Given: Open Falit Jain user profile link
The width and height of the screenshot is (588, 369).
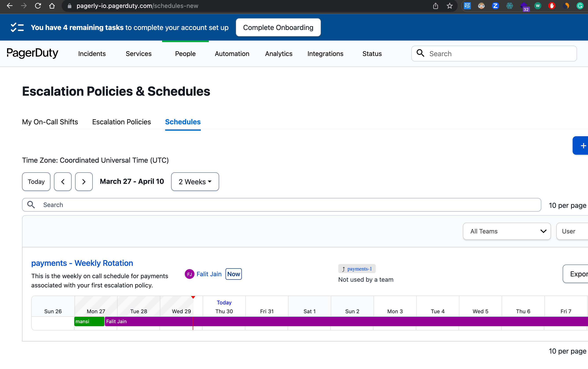Looking at the screenshot, I should coord(209,274).
